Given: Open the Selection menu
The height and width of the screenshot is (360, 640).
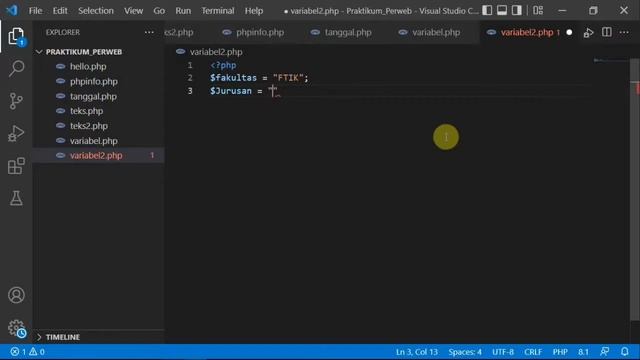Looking at the screenshot, I should [x=96, y=11].
